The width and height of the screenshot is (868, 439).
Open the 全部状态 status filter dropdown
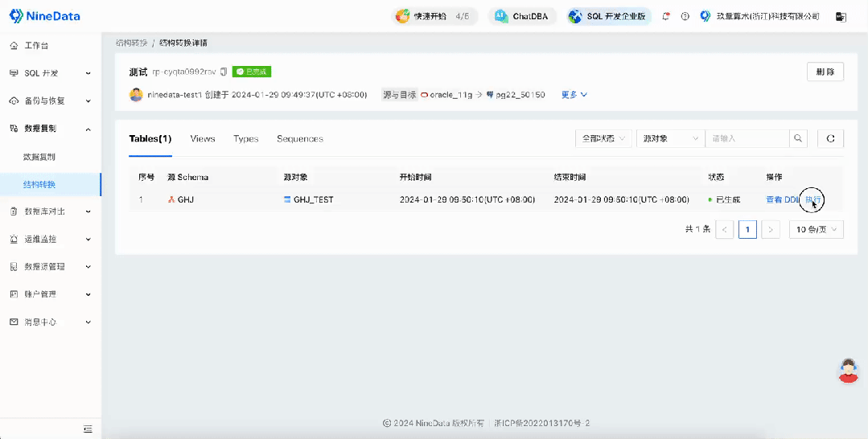[603, 139]
